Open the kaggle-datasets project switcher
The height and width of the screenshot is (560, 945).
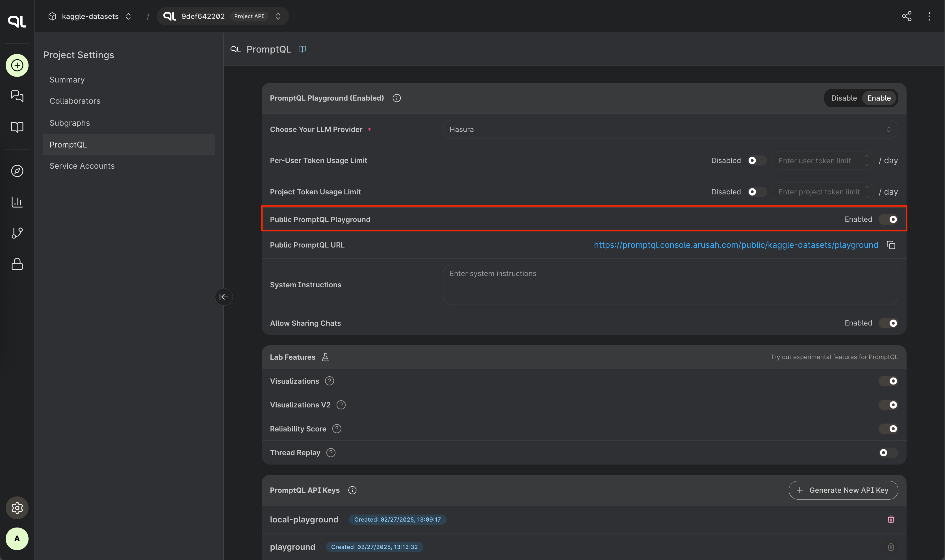click(x=90, y=16)
